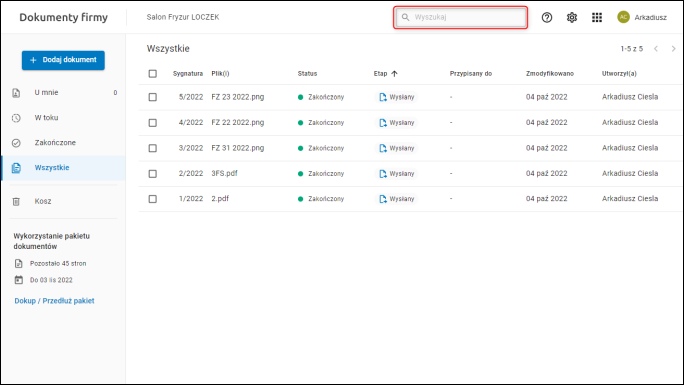Viewport: 684px width, 385px height.
Task: Open file FZ 31 2022.png
Action: click(x=238, y=148)
